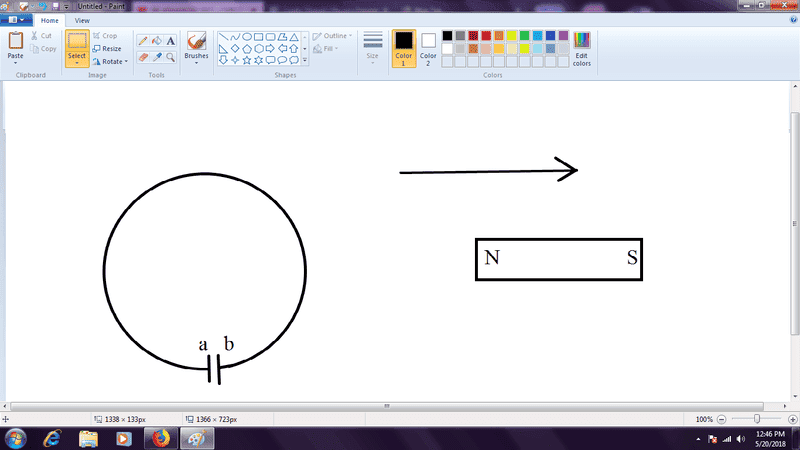Image resolution: width=800 pixels, height=450 pixels.
Task: Activate the Text tool
Action: pyautogui.click(x=171, y=41)
